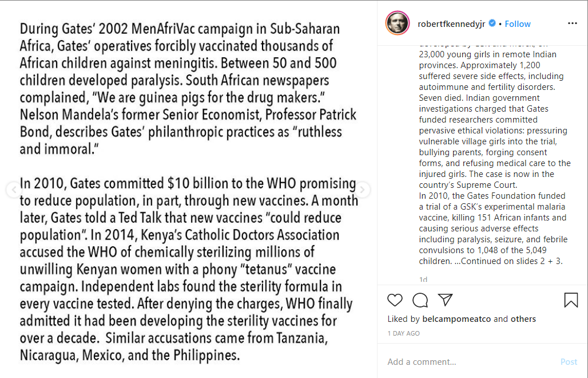Click the 1 DAY AGO timestamp
The image size is (588, 378).
pos(403,333)
